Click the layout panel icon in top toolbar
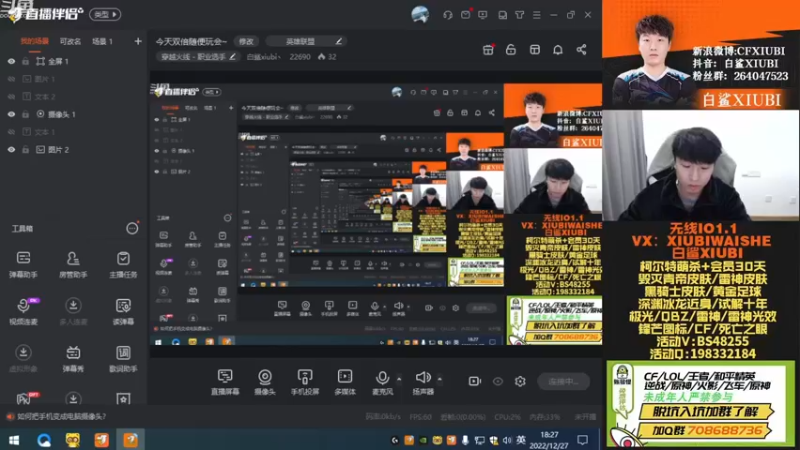Image resolution: width=800 pixels, height=450 pixels. 535,49
